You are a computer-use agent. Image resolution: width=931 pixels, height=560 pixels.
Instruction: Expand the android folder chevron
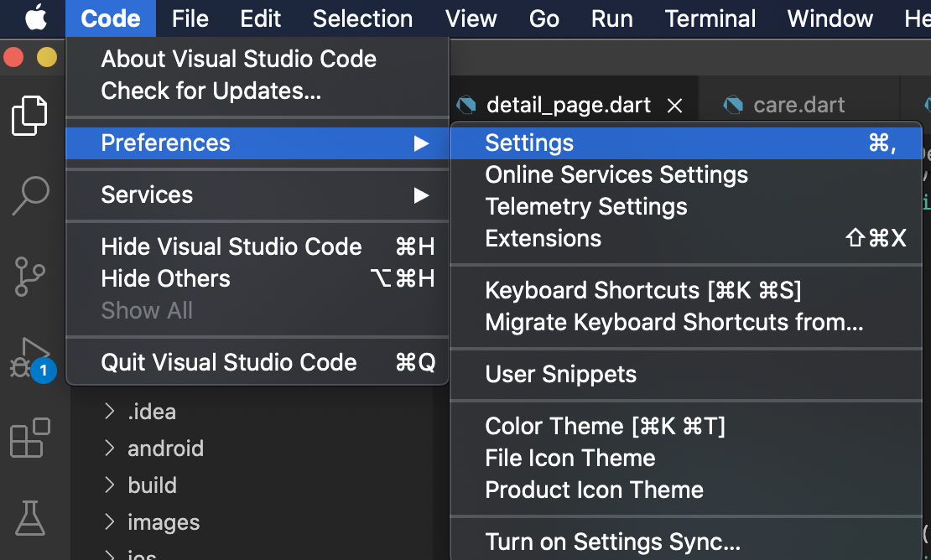[109, 448]
